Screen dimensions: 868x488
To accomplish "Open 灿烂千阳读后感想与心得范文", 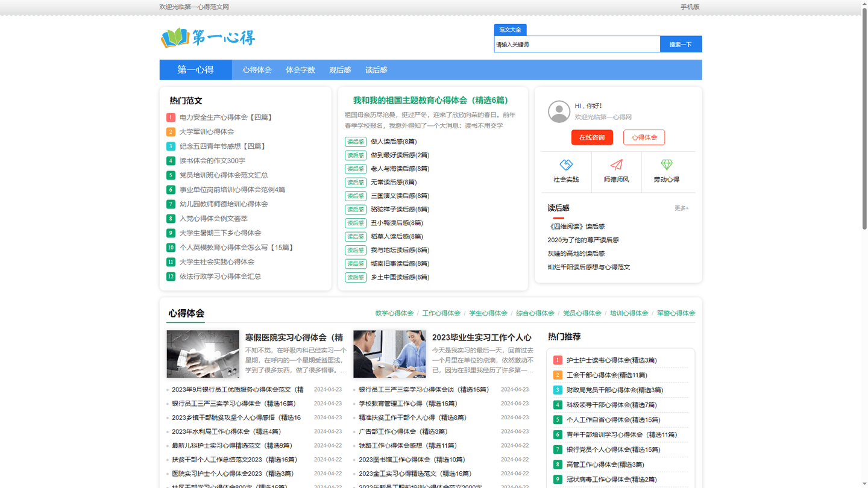I will tap(589, 267).
